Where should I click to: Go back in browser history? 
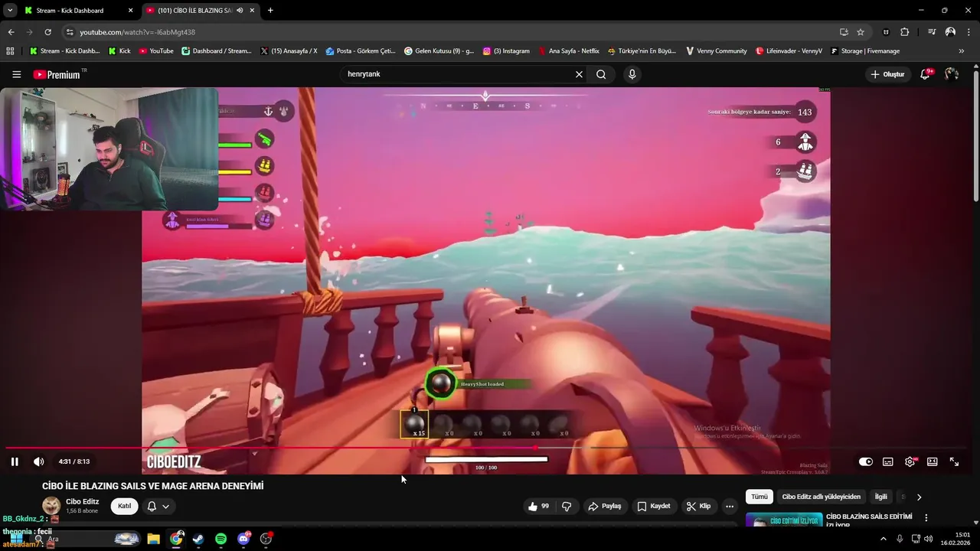pyautogui.click(x=11, y=32)
